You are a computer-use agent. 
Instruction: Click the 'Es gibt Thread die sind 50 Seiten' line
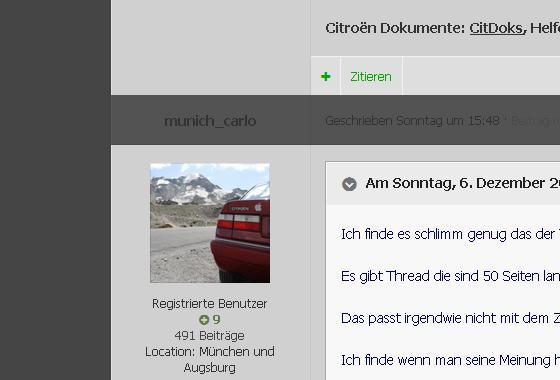(450, 276)
